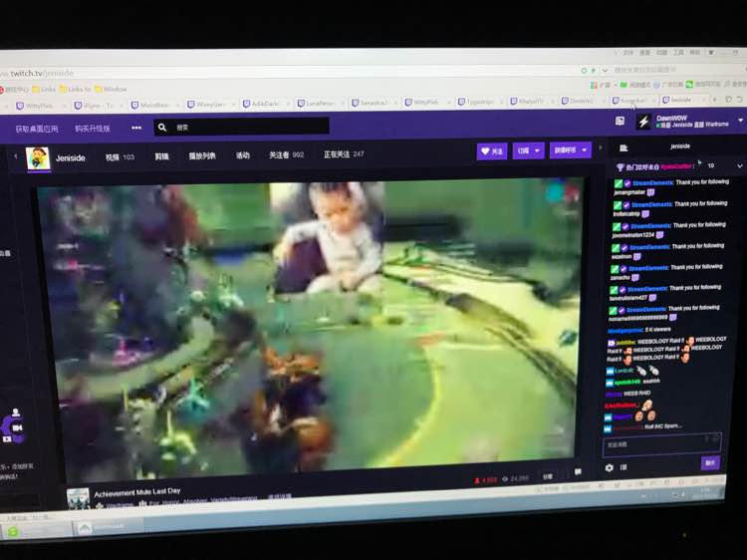
Task: Click the stream title 'Achievement Mule Last Day'
Action: pyautogui.click(x=137, y=492)
